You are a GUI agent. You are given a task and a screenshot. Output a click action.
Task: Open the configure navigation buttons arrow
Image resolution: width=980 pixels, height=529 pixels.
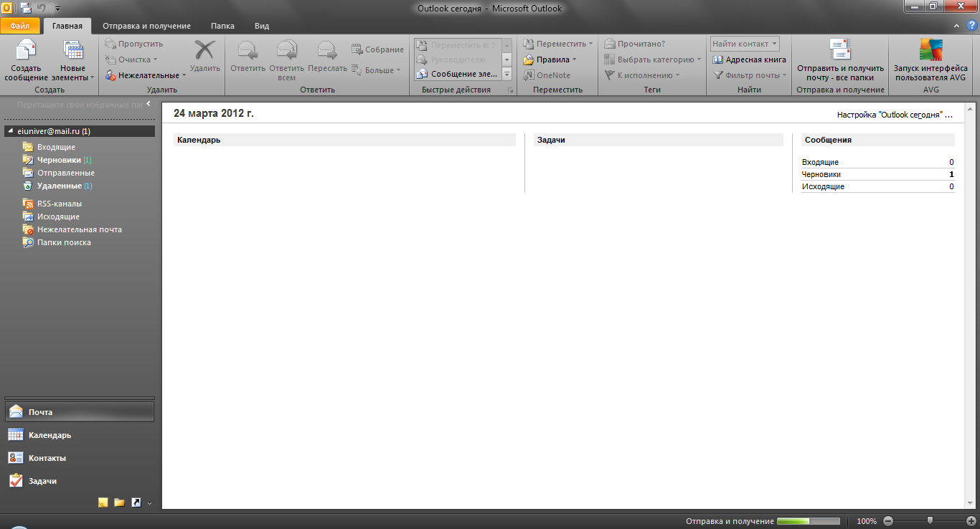149,503
